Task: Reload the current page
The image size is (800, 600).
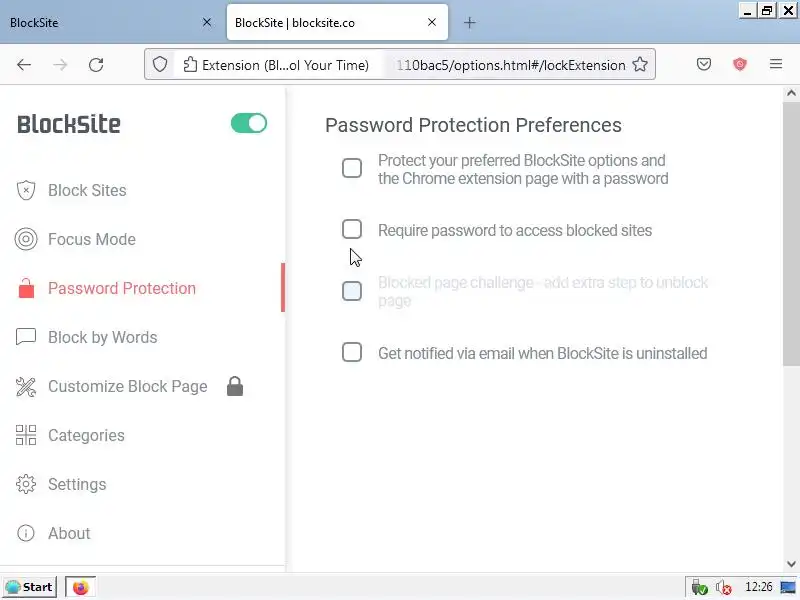Action: click(x=96, y=65)
